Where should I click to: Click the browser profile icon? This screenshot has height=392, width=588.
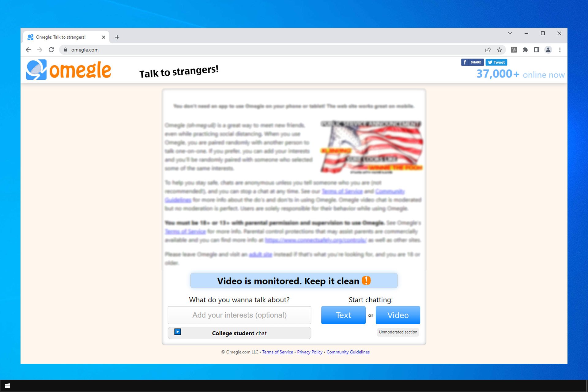(548, 49)
